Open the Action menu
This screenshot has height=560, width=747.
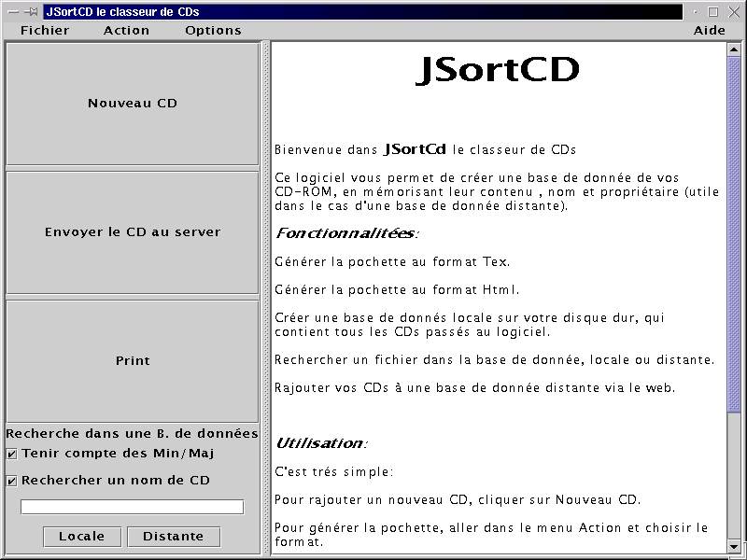pos(126,30)
